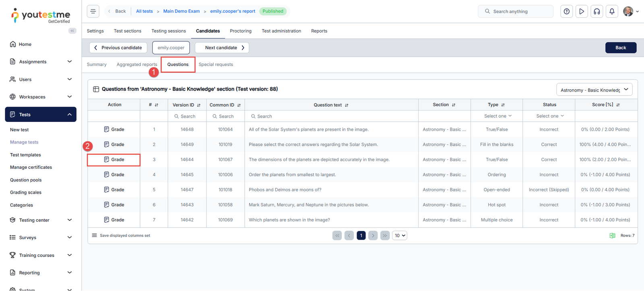644x291 pixels.
Task: Collapse the sidebar with double-chevron icon
Action: pos(72,31)
